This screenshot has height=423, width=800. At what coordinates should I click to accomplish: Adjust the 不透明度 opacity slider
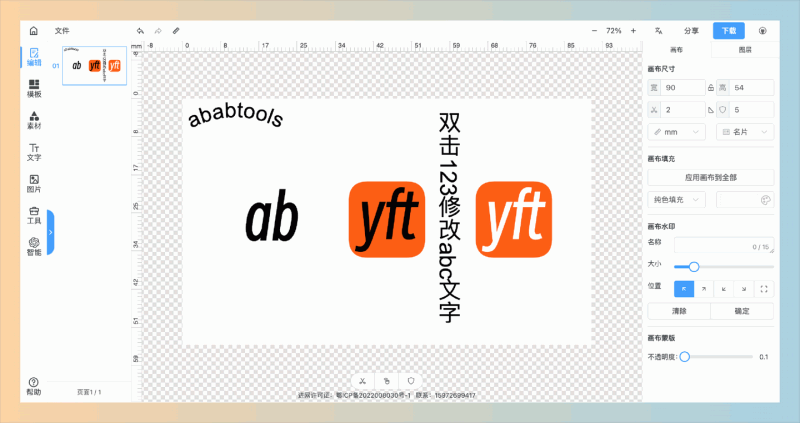(x=716, y=357)
